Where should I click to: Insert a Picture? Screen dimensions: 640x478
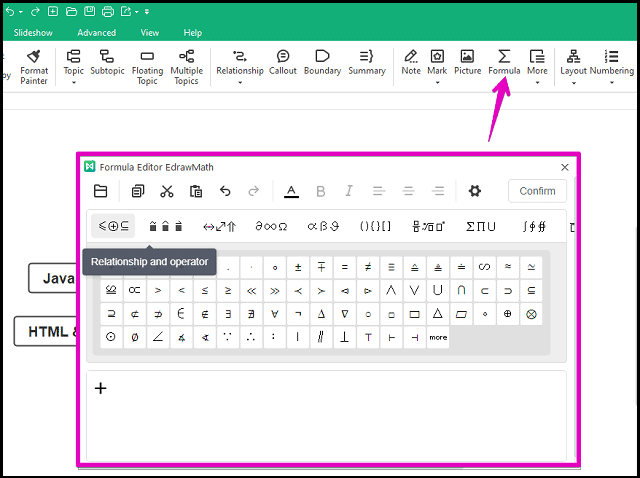467,62
